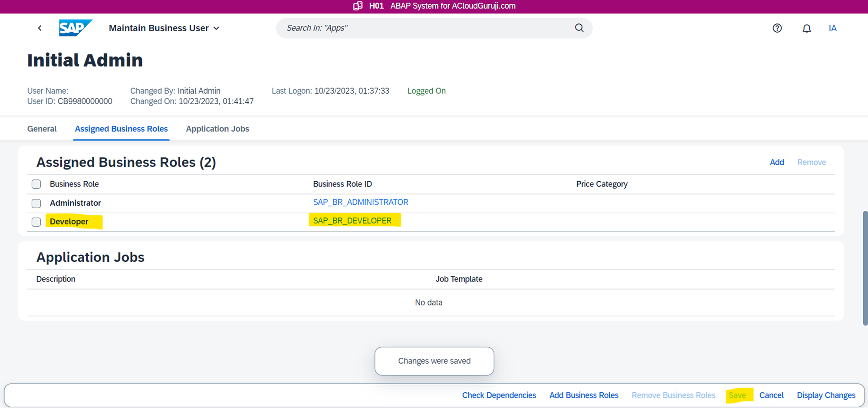Focus the Search In Apps field
The image size is (868, 408).
425,28
